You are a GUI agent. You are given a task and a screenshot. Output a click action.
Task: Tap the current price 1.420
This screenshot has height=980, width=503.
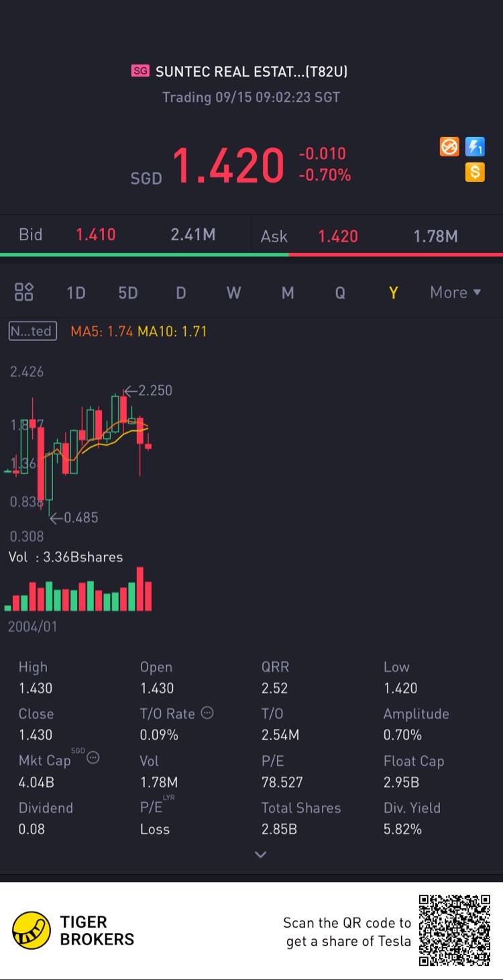(228, 166)
